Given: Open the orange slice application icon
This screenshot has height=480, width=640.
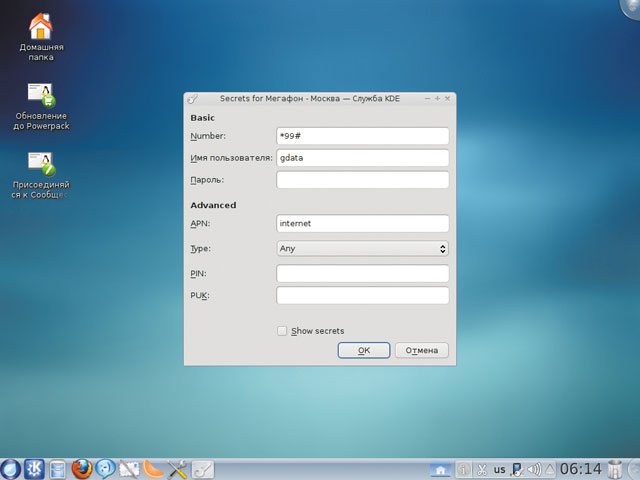Looking at the screenshot, I should tap(153, 469).
